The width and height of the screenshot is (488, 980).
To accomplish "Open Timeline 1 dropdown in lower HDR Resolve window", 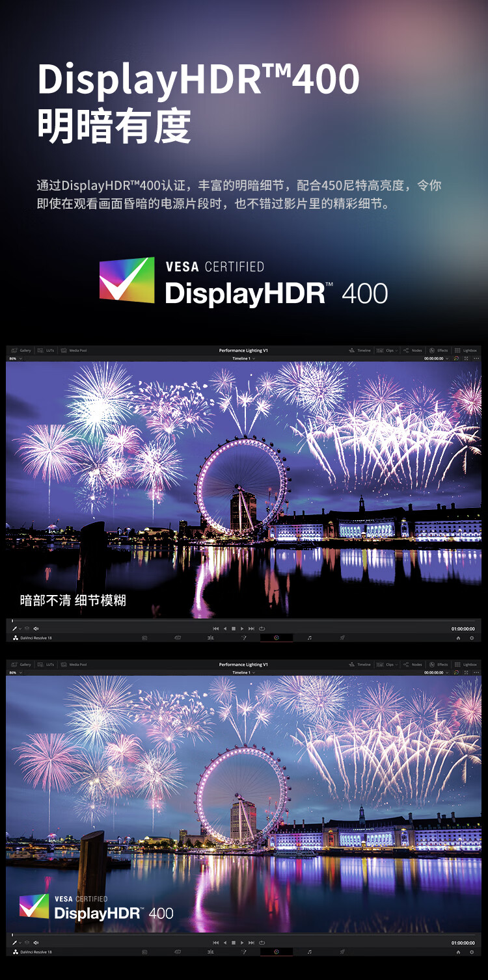I will click(x=243, y=672).
